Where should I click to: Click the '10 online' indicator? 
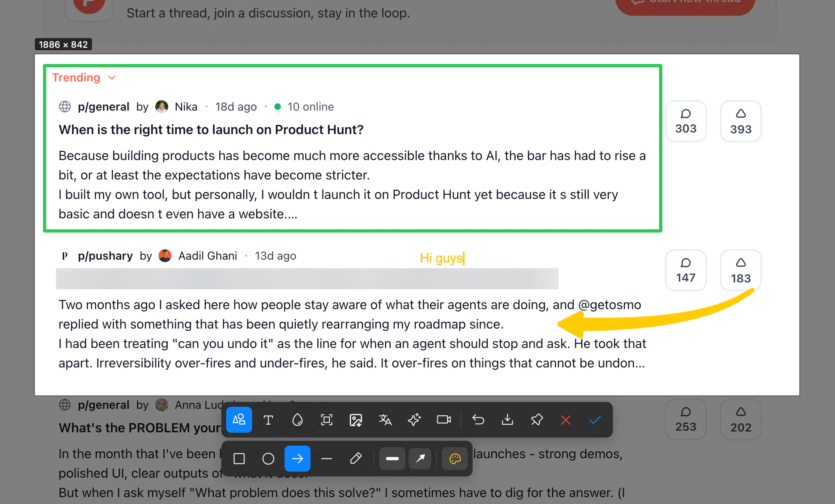304,107
